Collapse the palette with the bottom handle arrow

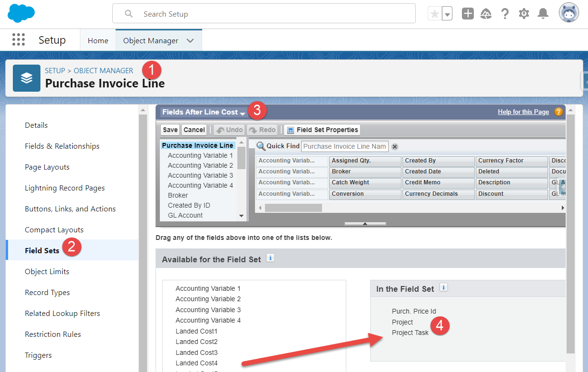[x=365, y=223]
